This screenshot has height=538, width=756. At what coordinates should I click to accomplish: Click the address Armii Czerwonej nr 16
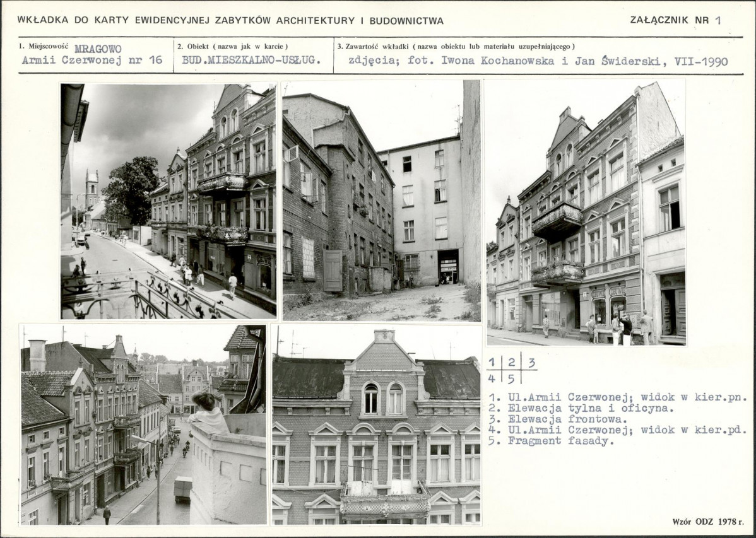pos(92,61)
